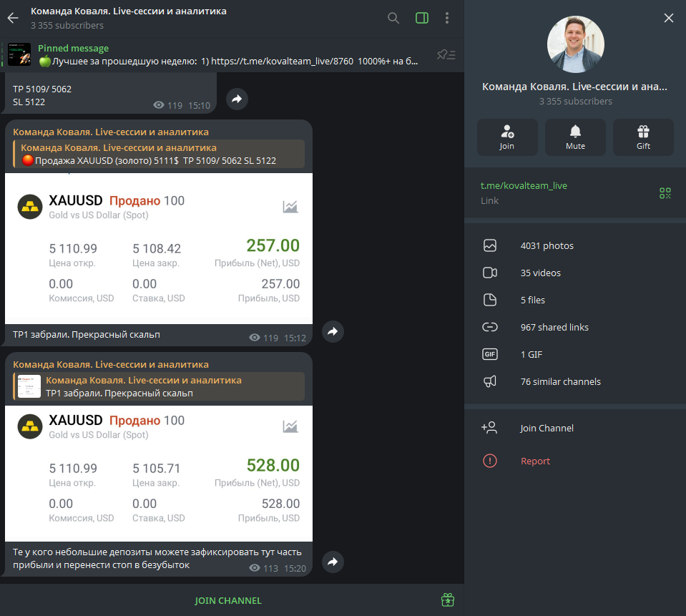Click the channel title in the header
Screen dimensions: 686x616
[129, 11]
